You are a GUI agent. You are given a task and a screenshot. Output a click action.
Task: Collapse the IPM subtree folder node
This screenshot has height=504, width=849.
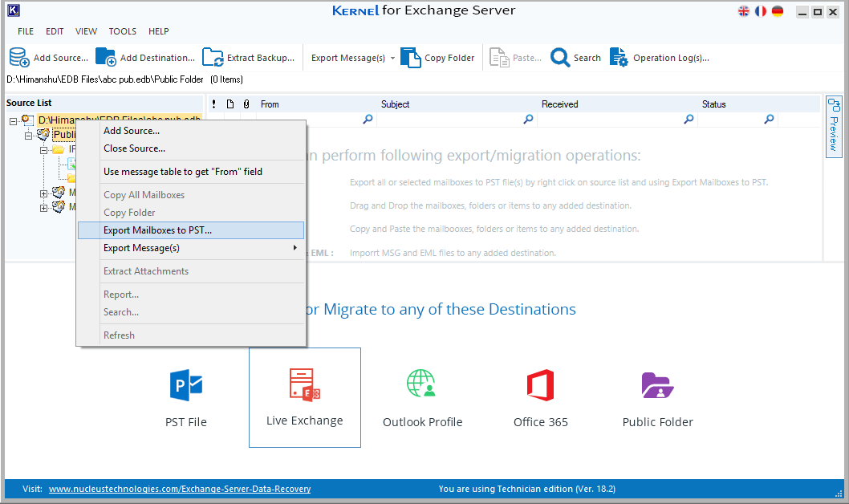pyautogui.click(x=43, y=151)
